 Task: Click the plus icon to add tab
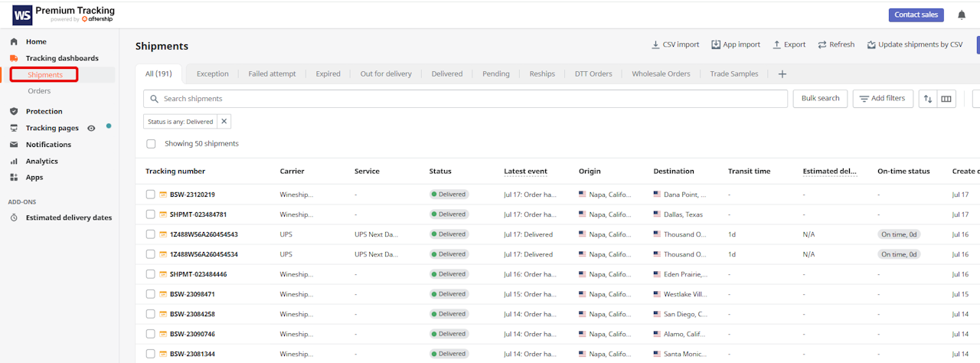click(782, 74)
